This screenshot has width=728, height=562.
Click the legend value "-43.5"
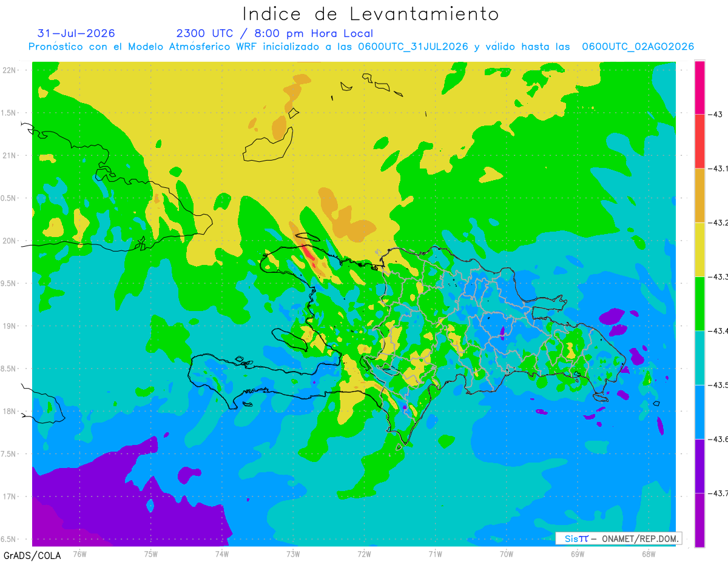[718, 385]
